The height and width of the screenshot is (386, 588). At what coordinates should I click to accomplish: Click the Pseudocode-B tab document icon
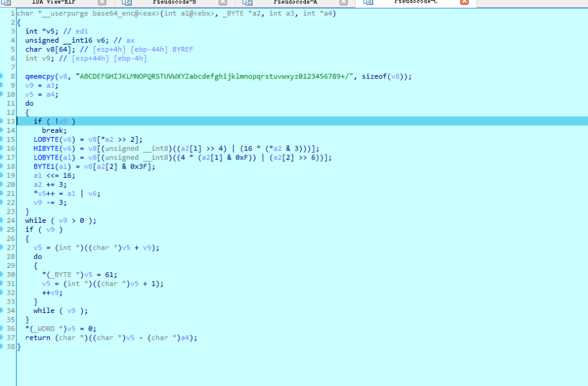(x=127, y=3)
